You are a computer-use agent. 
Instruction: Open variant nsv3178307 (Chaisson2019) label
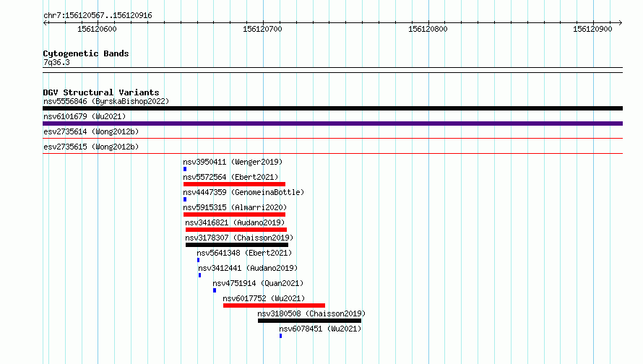coord(239,238)
